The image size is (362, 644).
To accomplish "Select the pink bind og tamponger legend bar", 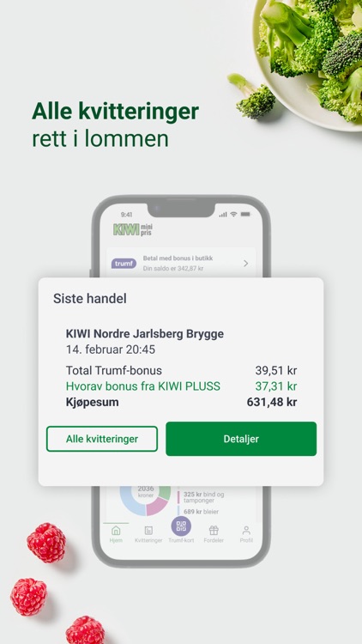I will (178, 497).
